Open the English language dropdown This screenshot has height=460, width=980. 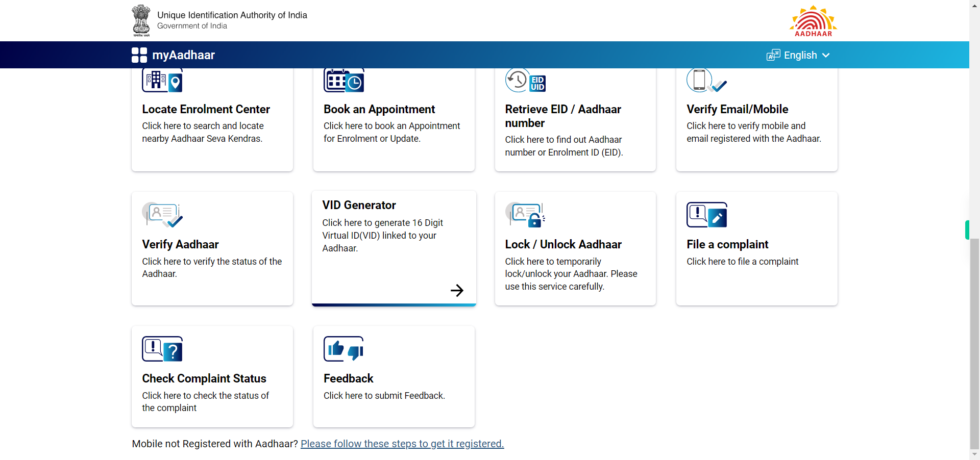(798, 55)
